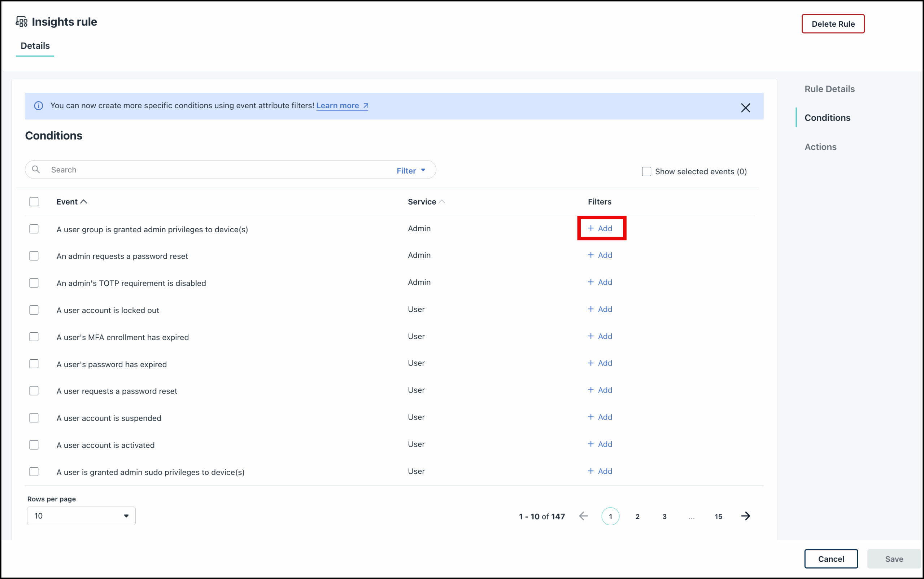Toggle Show selected events checkbox
The image size is (924, 579).
tap(646, 172)
